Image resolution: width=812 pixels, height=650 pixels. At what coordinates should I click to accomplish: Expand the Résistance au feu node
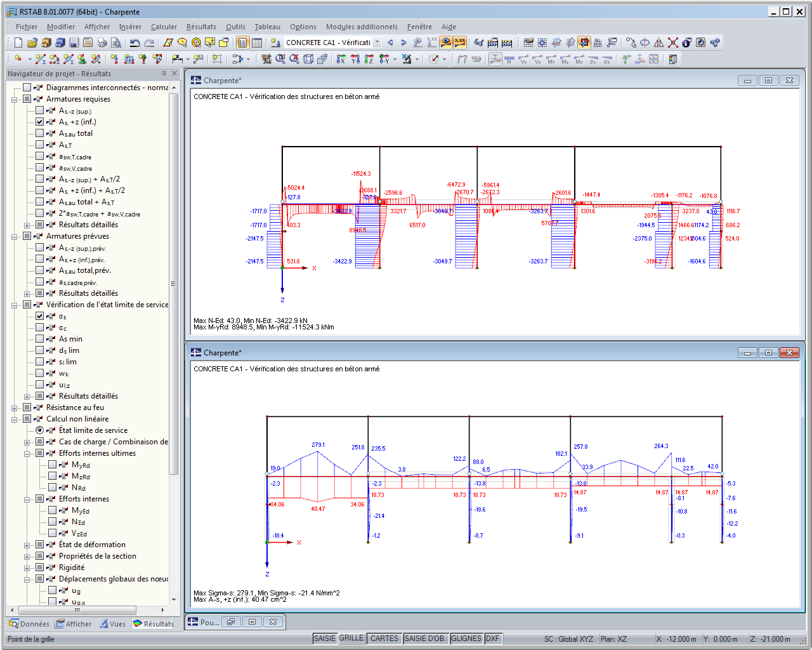pos(14,408)
